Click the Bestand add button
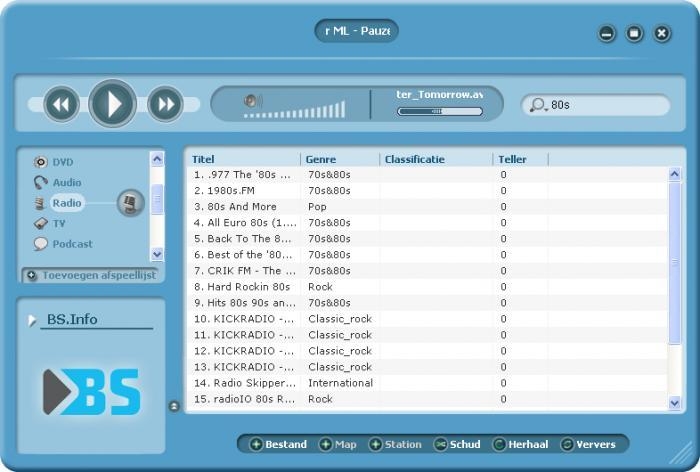The image size is (700, 472). 279,444
